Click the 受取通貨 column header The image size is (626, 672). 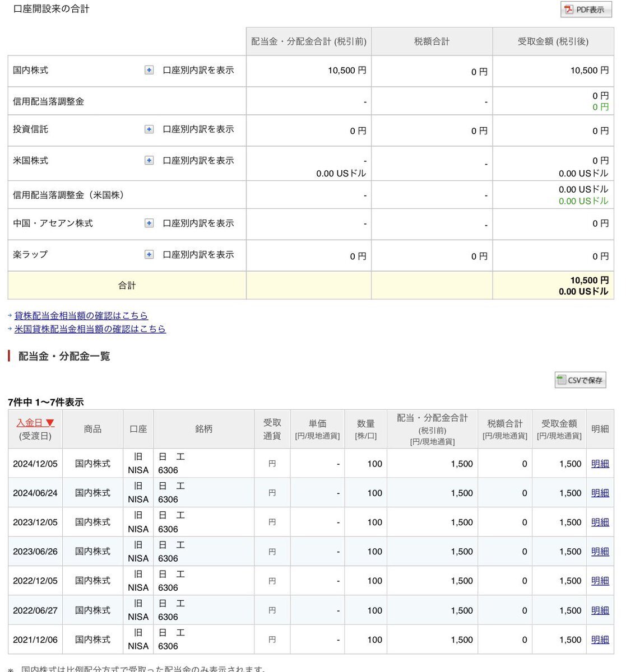[x=272, y=429]
